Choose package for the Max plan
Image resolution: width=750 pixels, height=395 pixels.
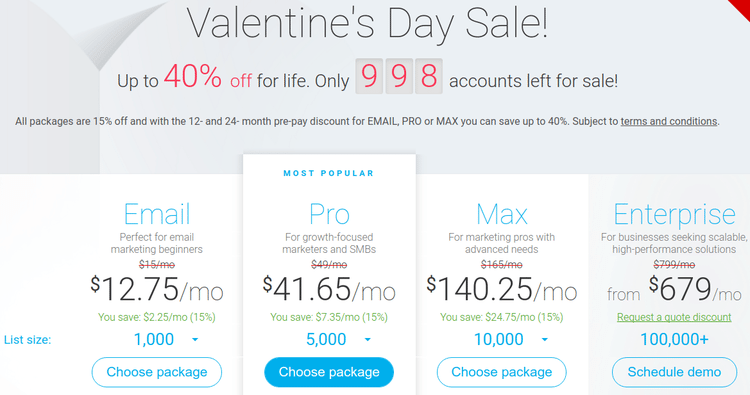click(502, 372)
